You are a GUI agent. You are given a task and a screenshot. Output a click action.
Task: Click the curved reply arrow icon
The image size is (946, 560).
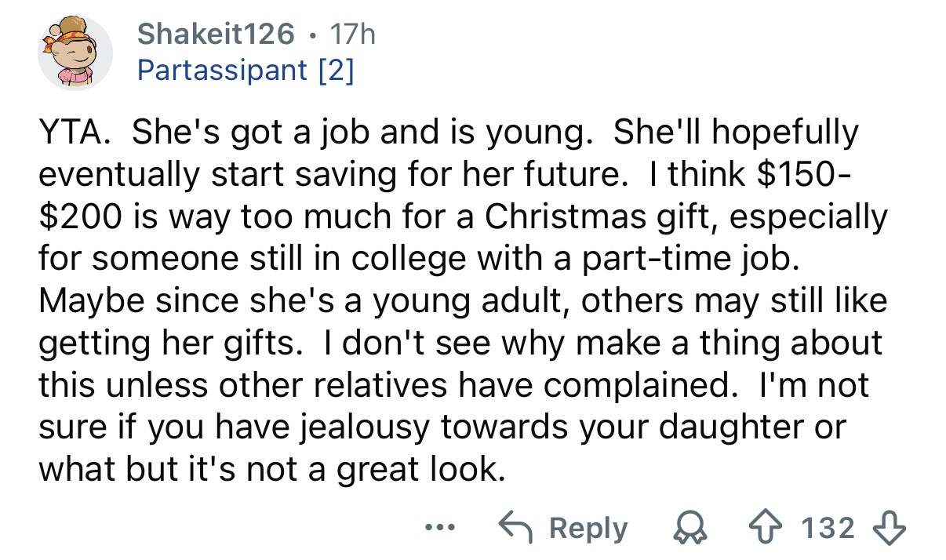tap(518, 528)
